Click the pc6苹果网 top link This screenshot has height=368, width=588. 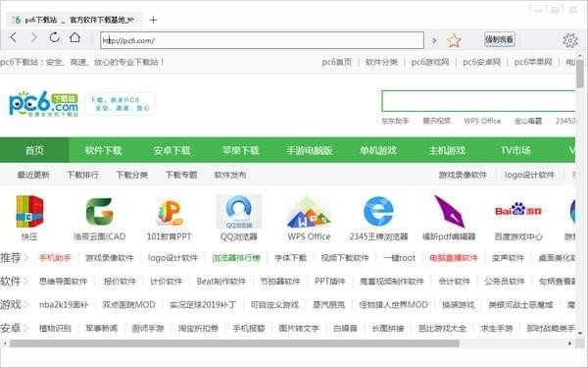533,62
